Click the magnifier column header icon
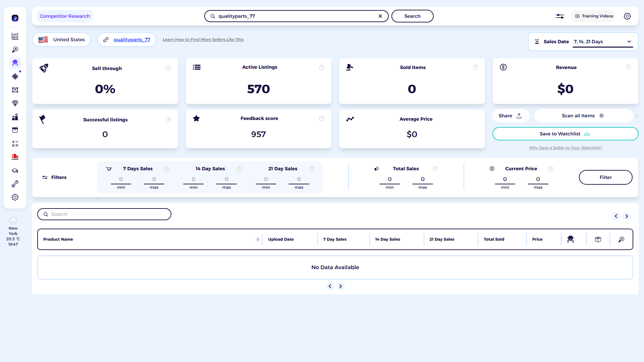The image size is (644, 362). [x=622, y=239]
